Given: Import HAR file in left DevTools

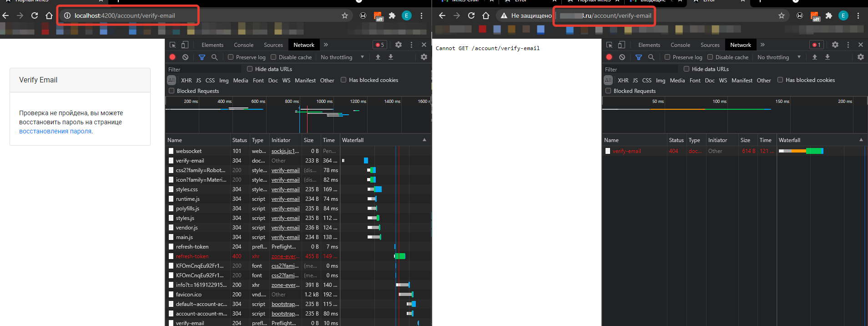Looking at the screenshot, I should pyautogui.click(x=378, y=57).
